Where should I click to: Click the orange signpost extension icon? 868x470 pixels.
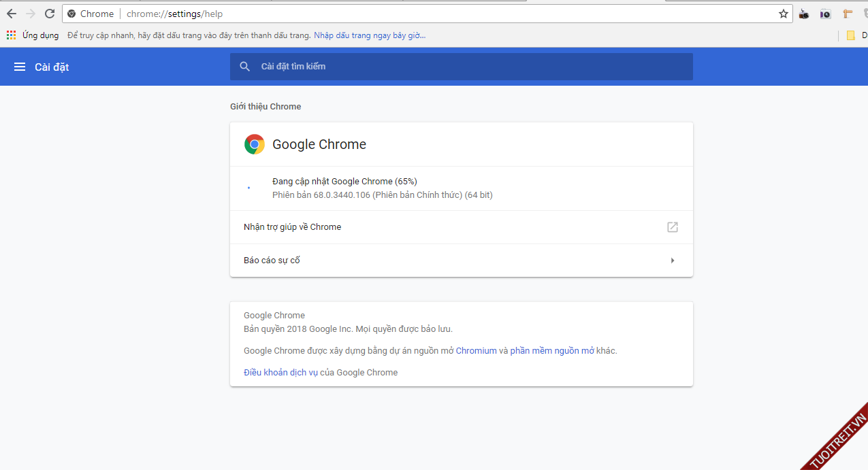[848, 14]
